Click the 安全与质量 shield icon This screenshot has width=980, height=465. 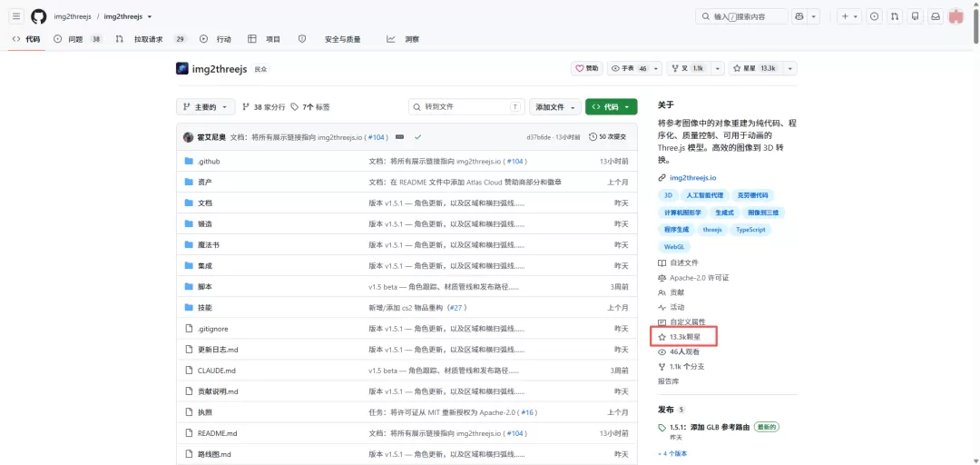coord(302,39)
